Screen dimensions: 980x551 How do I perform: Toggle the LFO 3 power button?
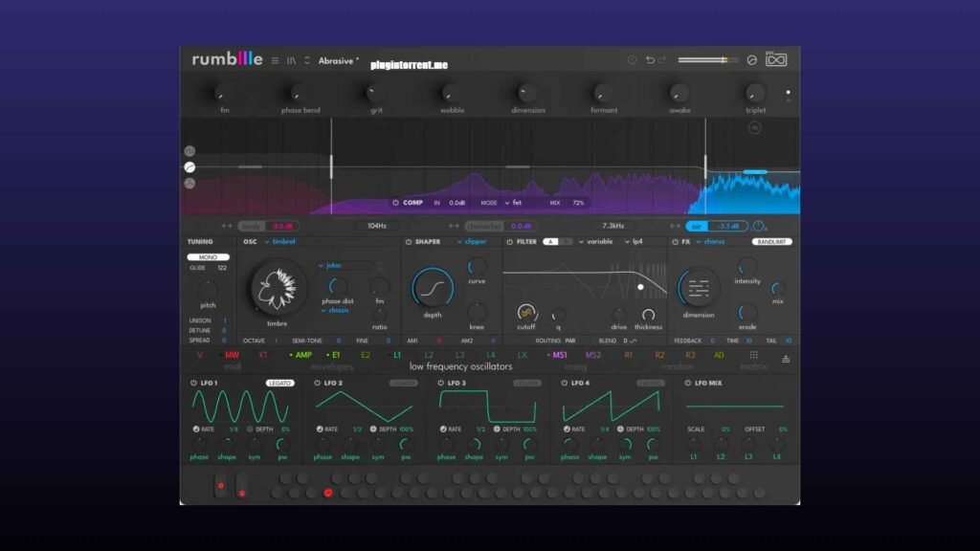click(x=440, y=383)
